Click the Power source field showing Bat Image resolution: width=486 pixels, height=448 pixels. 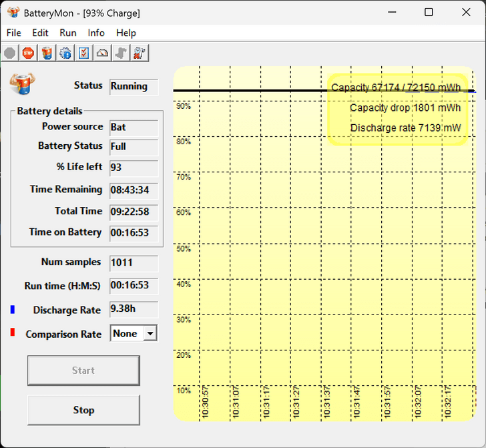click(134, 128)
